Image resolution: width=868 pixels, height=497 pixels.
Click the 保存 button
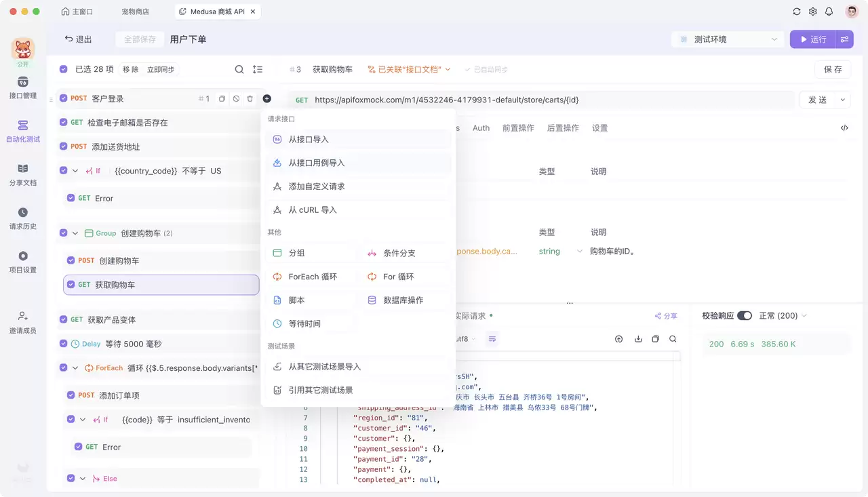pyautogui.click(x=833, y=69)
